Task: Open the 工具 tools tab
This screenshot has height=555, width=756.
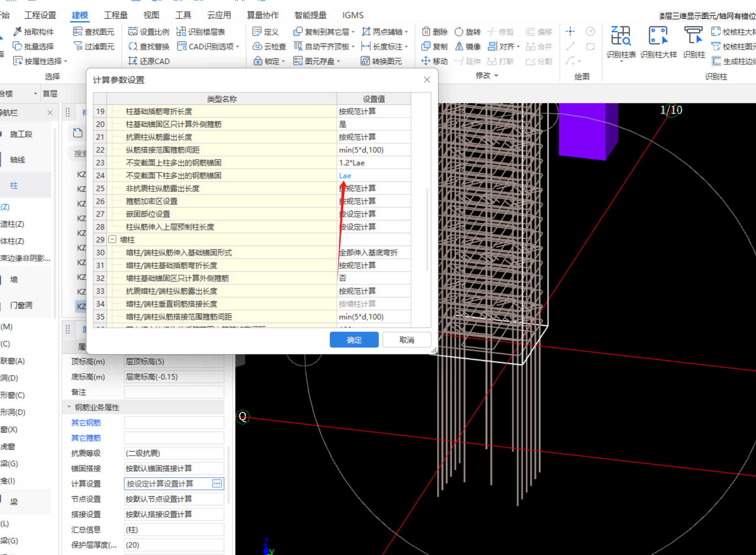Action: coord(183,15)
